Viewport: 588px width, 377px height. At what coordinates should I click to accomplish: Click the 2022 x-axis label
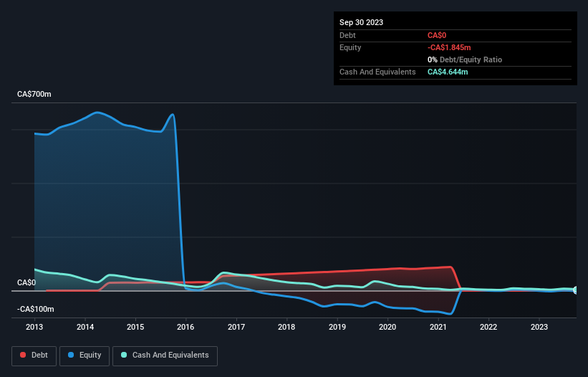click(x=488, y=327)
